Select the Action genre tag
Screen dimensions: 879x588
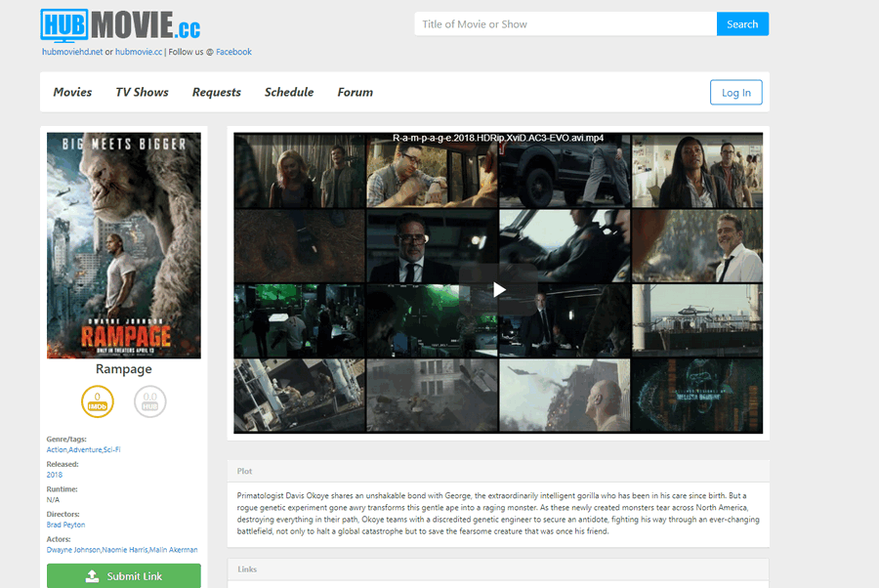coord(57,449)
